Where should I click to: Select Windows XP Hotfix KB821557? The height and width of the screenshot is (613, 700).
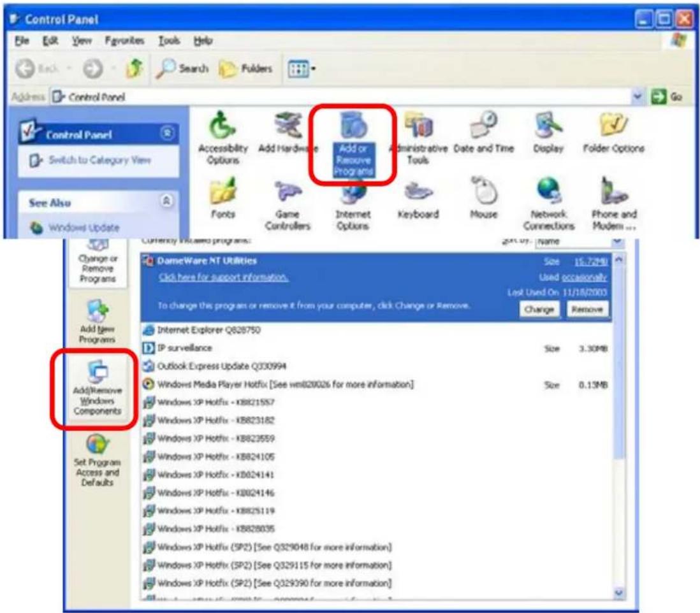click(x=376, y=403)
